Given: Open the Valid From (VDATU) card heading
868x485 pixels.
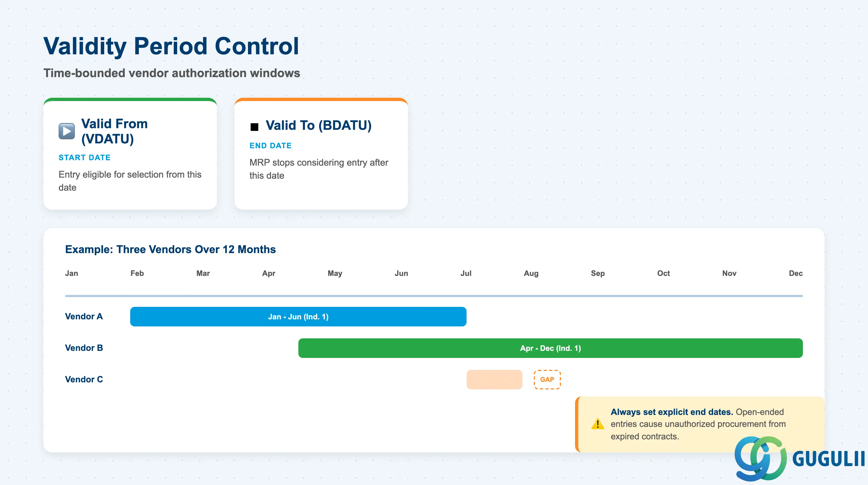Looking at the screenshot, I should coord(114,131).
